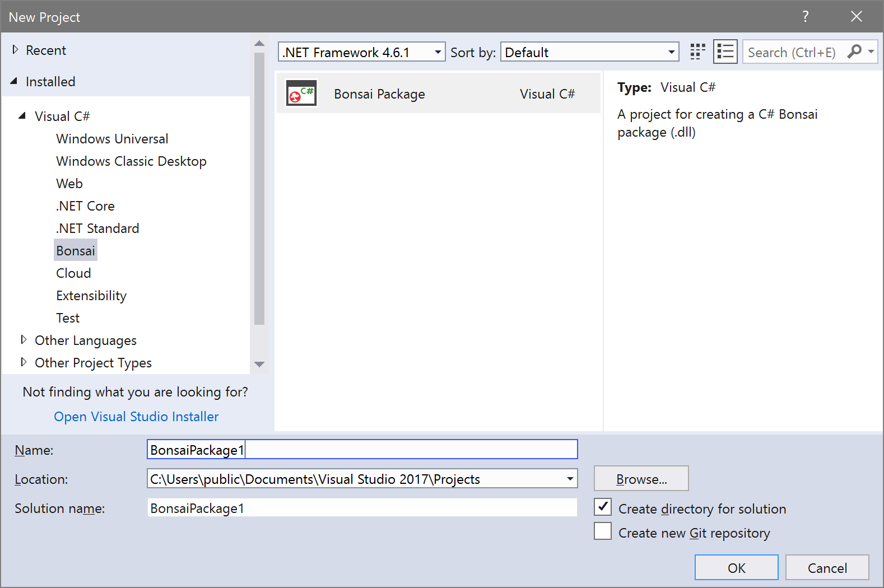Select the Bonsai Package template row
This screenshot has width=884, height=588.
click(x=439, y=94)
